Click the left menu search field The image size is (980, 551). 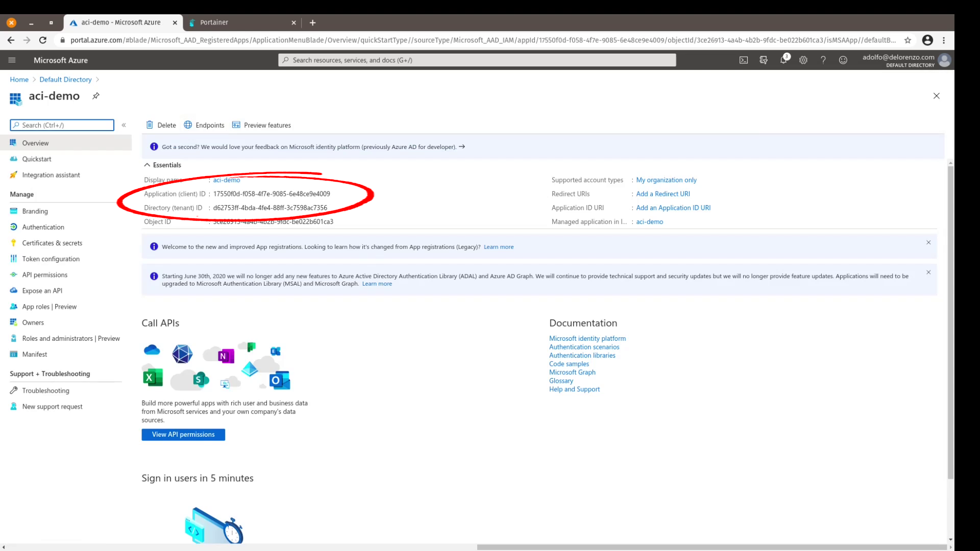tap(62, 125)
